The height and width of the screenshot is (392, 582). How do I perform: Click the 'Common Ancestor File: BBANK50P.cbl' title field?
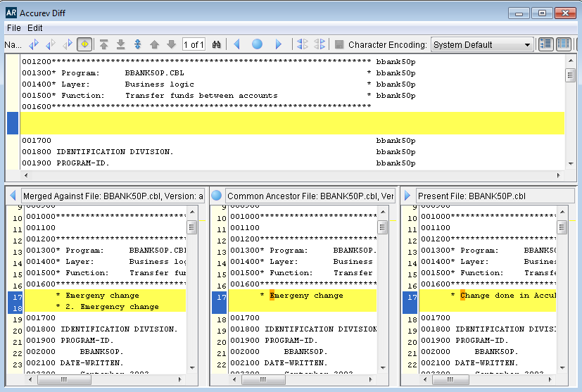310,196
